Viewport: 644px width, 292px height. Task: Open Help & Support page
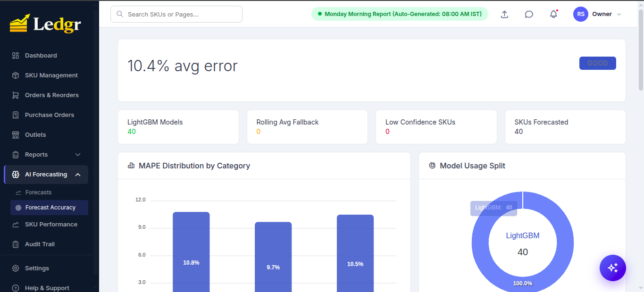coord(46,288)
